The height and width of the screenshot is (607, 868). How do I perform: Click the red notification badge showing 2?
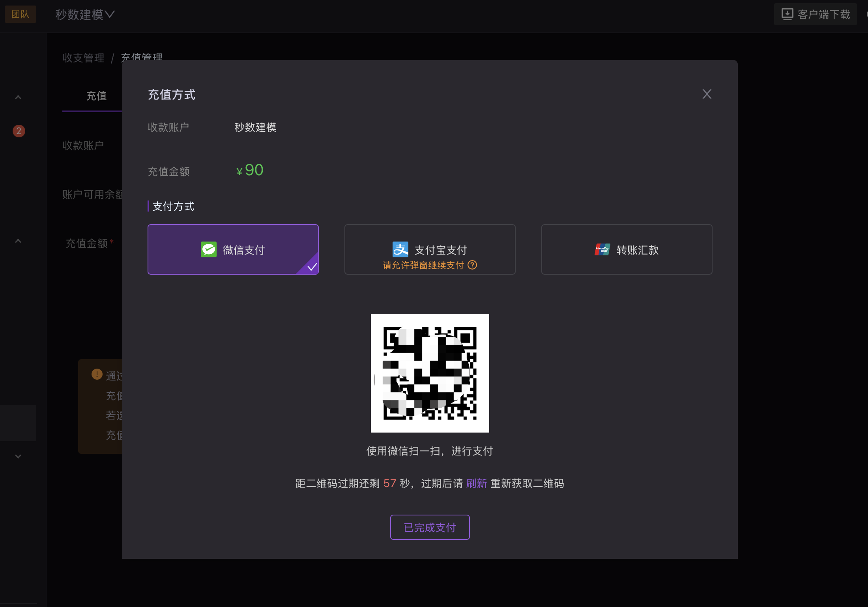[19, 131]
